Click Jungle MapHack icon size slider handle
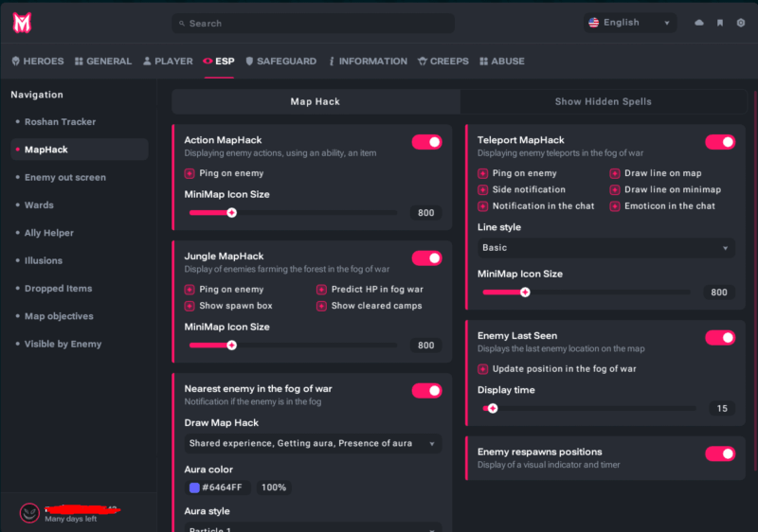The image size is (758, 532). (x=231, y=346)
